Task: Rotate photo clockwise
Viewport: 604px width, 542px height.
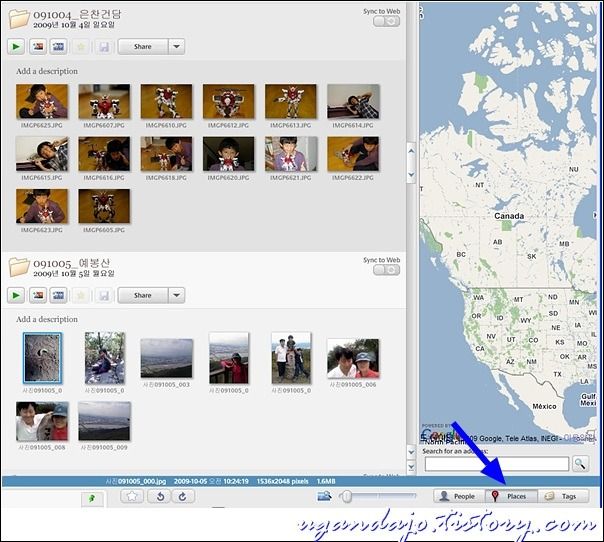Action: point(183,496)
